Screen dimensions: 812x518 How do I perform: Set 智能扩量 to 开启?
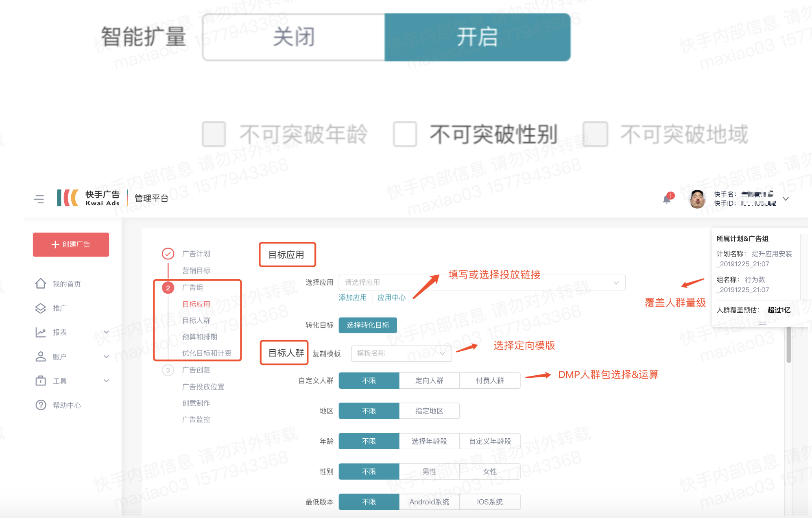(478, 37)
